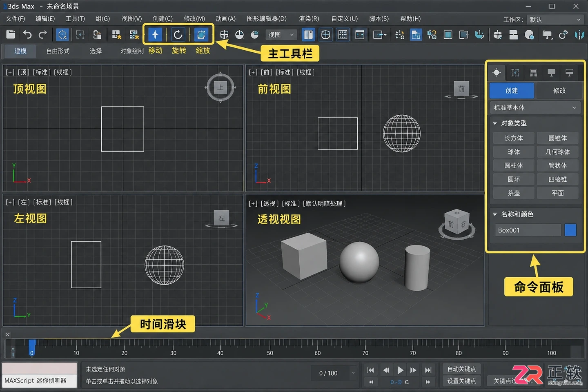Open the 图形编辑器(D) menu
This screenshot has width=588, height=392.
point(267,19)
